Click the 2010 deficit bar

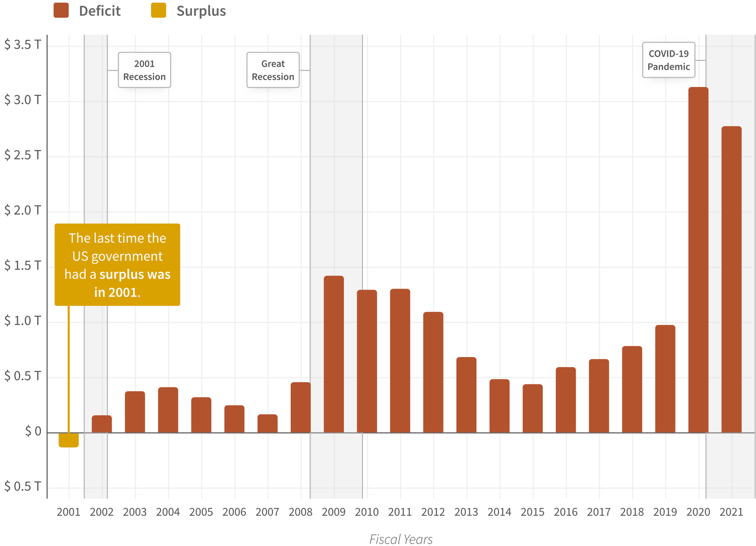point(367,361)
